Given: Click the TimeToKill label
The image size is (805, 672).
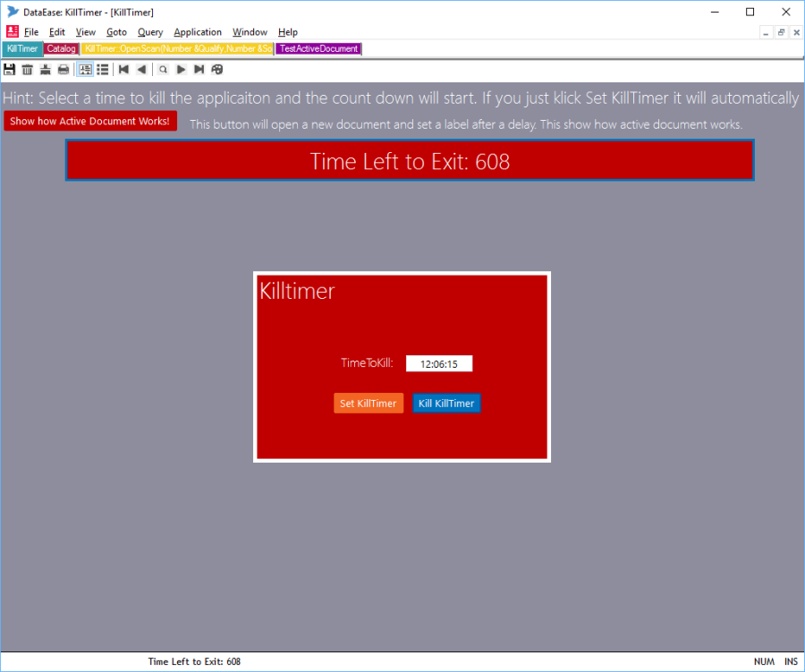Looking at the screenshot, I should tap(367, 363).
